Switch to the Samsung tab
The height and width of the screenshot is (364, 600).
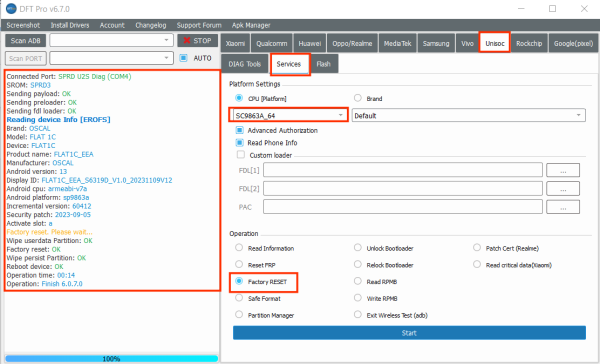436,43
